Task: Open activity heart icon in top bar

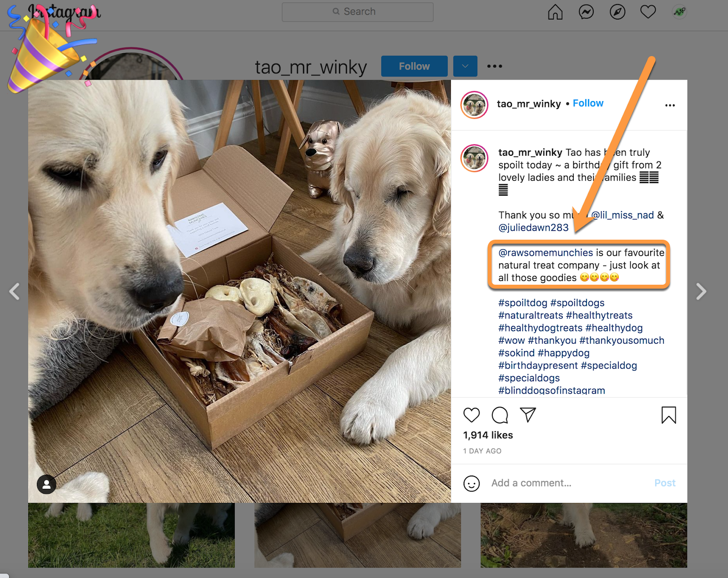Action: [x=648, y=12]
